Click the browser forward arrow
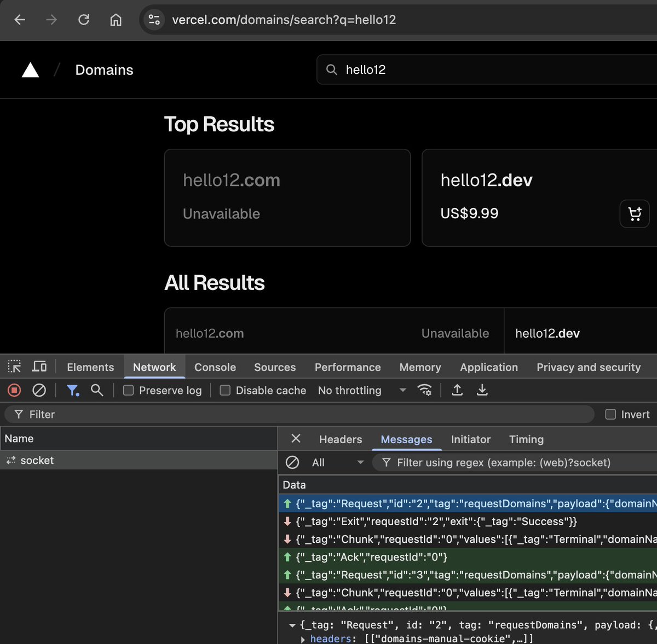Image resolution: width=657 pixels, height=644 pixels. pyautogui.click(x=51, y=20)
